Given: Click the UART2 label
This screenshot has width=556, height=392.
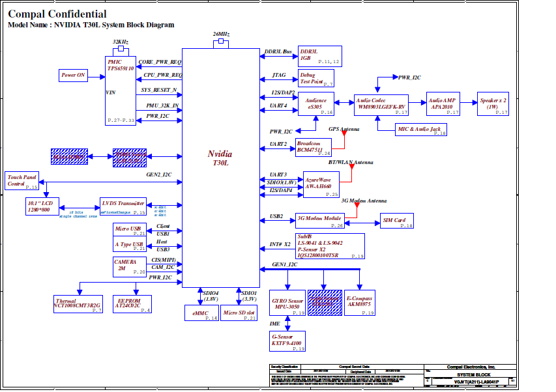Looking at the screenshot, I should [278, 144].
